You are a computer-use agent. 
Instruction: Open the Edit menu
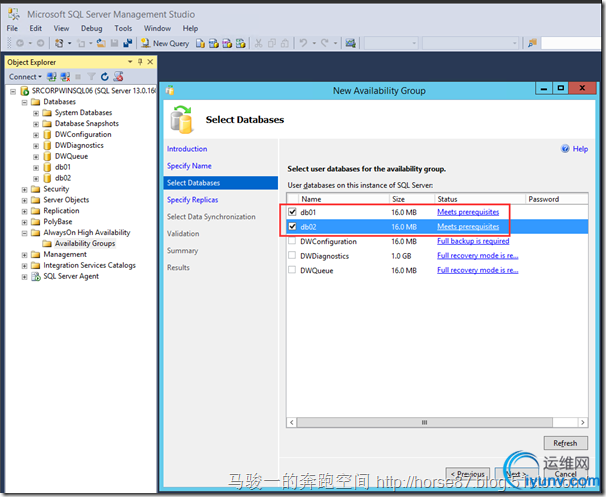click(x=36, y=28)
